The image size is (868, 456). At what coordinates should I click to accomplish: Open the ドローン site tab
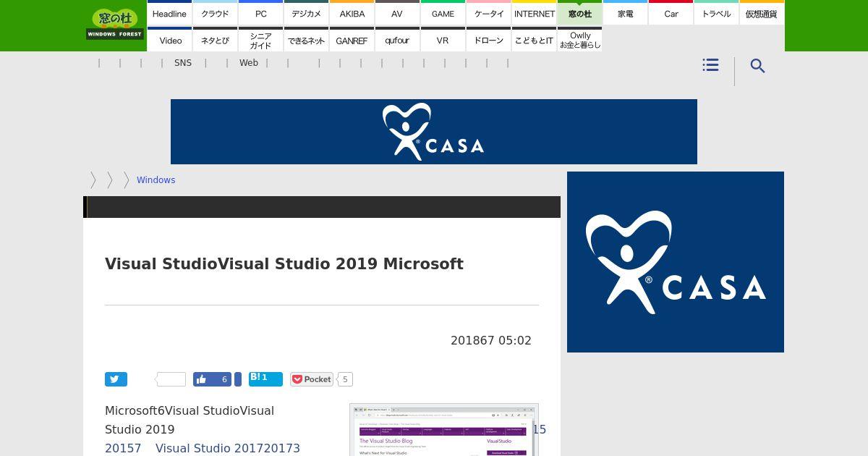tap(488, 40)
